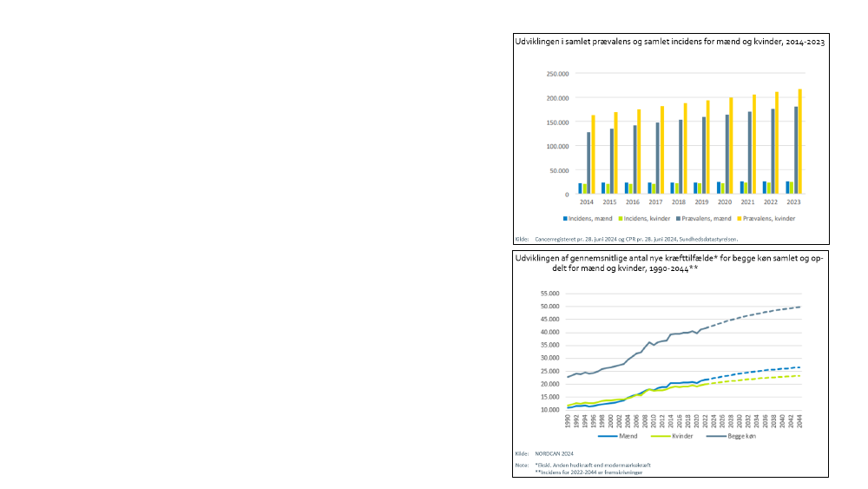Click the grey Prævalens mænd bar for 2020
The height and width of the screenshot is (489, 868).
click(727, 154)
